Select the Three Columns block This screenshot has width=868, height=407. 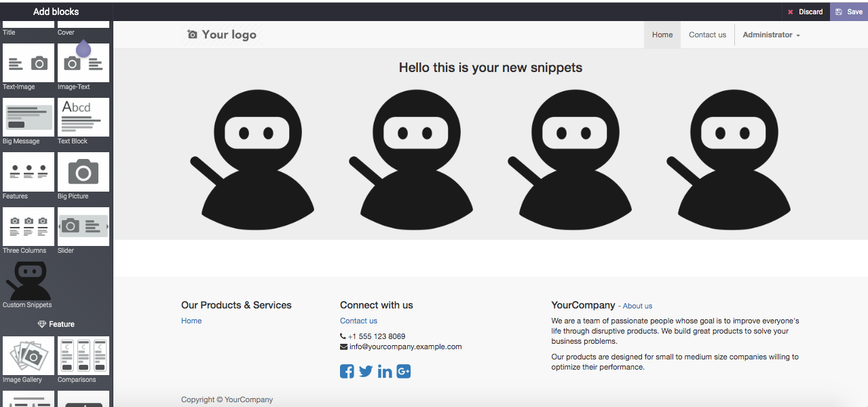29,227
